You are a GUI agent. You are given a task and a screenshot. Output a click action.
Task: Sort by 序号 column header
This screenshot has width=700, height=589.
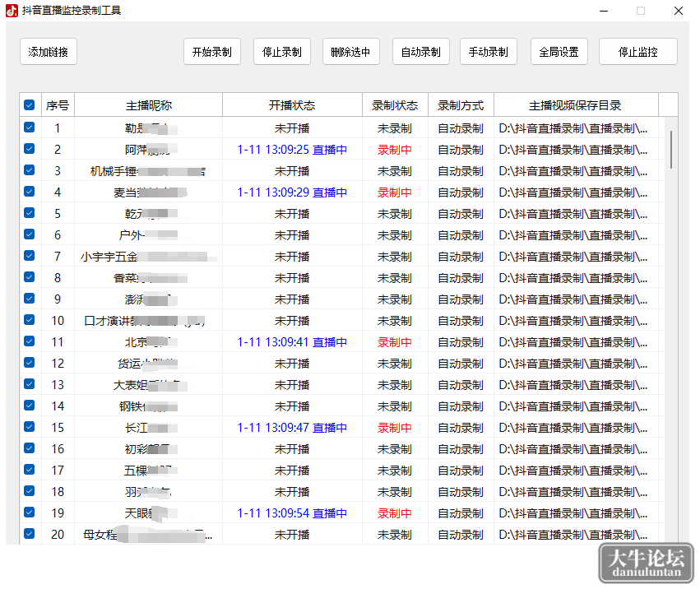pos(58,105)
